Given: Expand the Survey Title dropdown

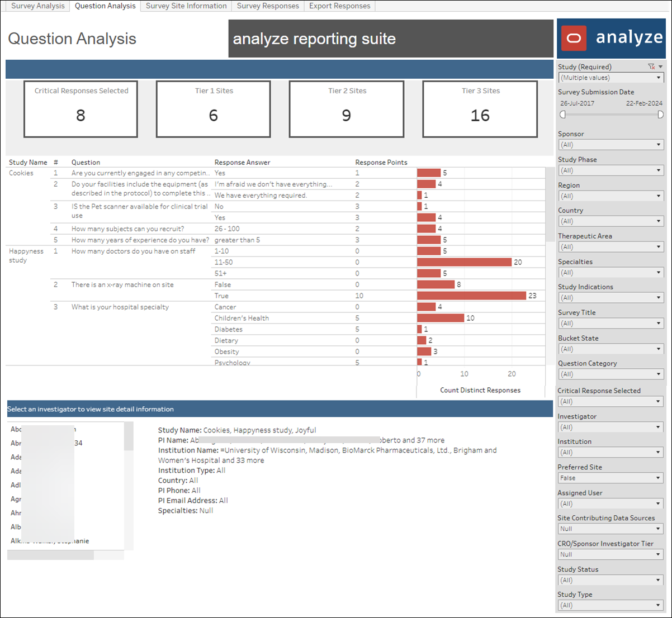Looking at the screenshot, I should point(611,324).
